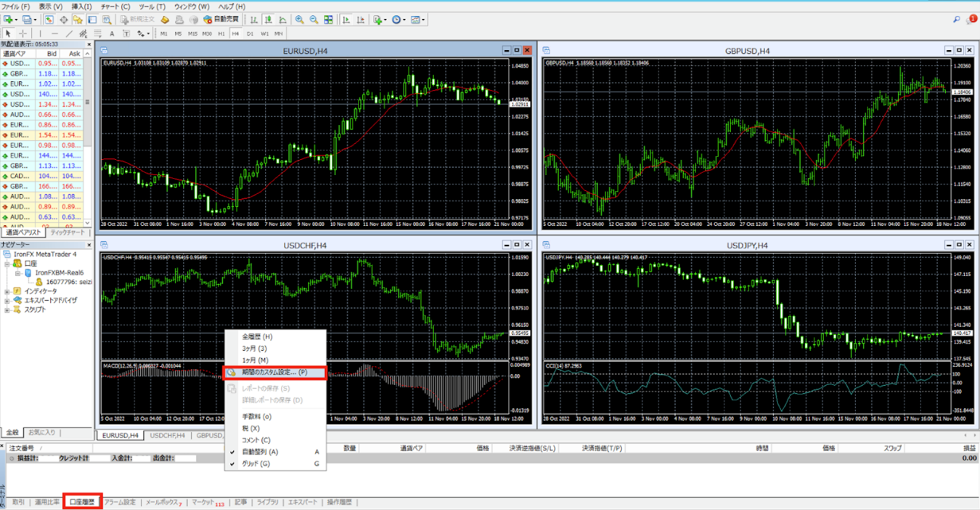Toggle 自動整列 auto arrange checked item
This screenshot has width=980, height=510.
275,452
